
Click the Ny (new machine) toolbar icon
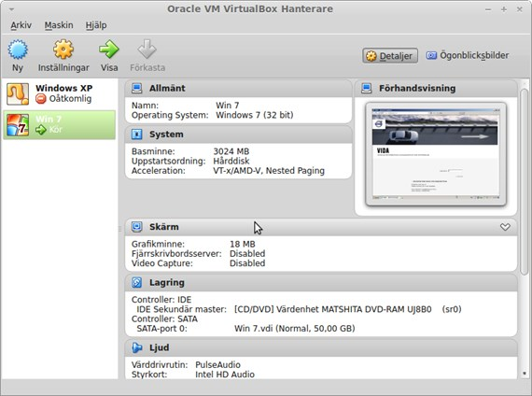[18, 49]
